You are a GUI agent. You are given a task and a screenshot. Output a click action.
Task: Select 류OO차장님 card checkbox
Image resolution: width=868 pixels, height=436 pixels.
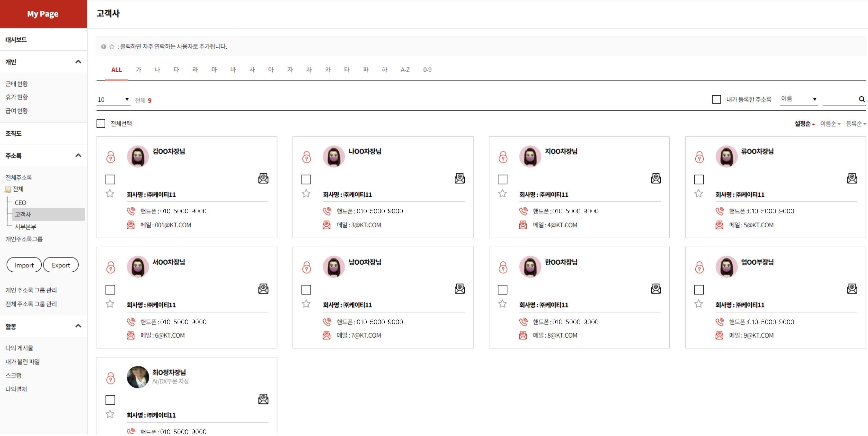coord(699,179)
